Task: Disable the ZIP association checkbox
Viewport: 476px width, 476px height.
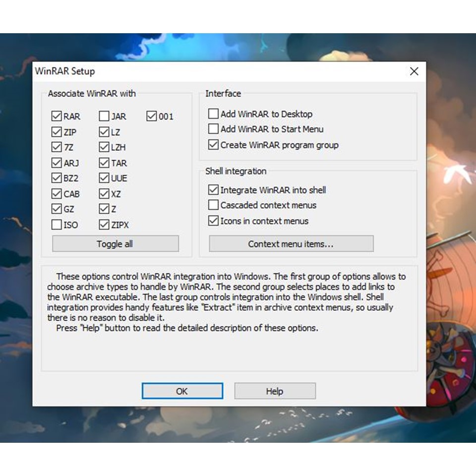Action: click(57, 132)
